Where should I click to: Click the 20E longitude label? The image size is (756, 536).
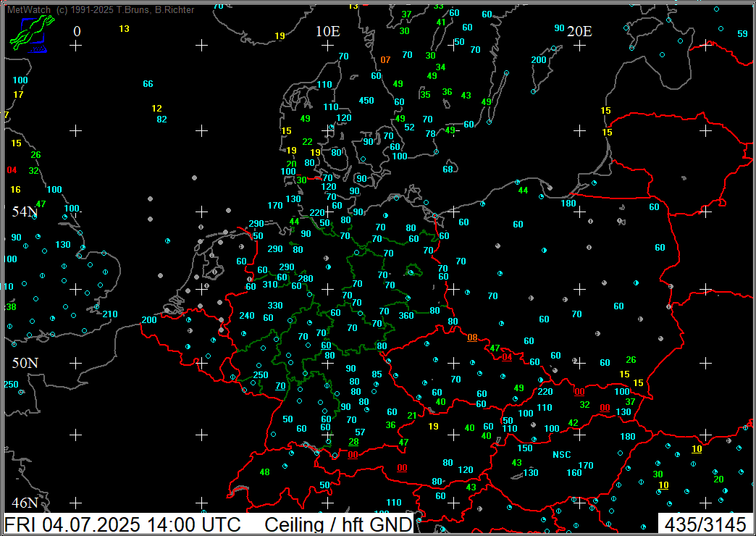(579, 31)
